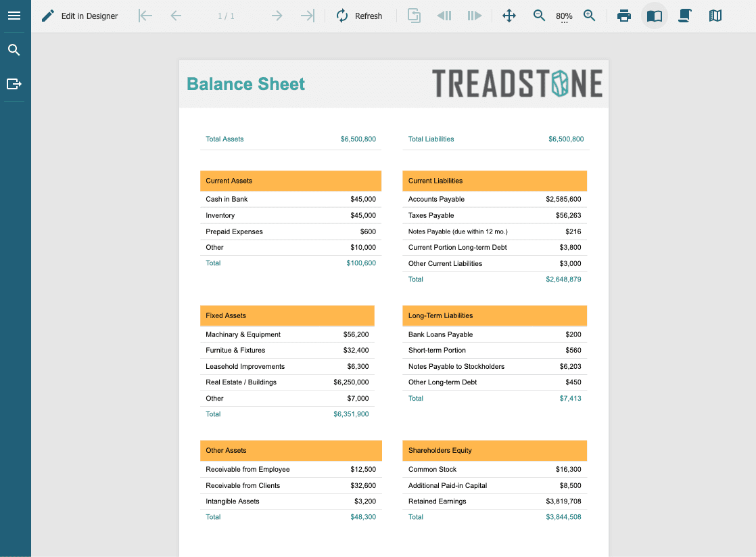The image size is (756, 557).
Task: Click Other Long-term Debt label
Action: coord(443,382)
